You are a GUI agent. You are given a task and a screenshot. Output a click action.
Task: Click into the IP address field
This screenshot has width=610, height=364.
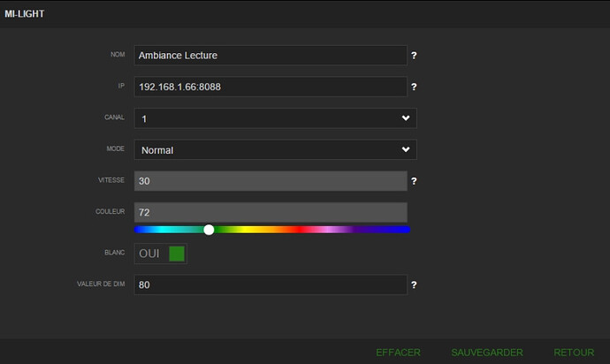270,87
